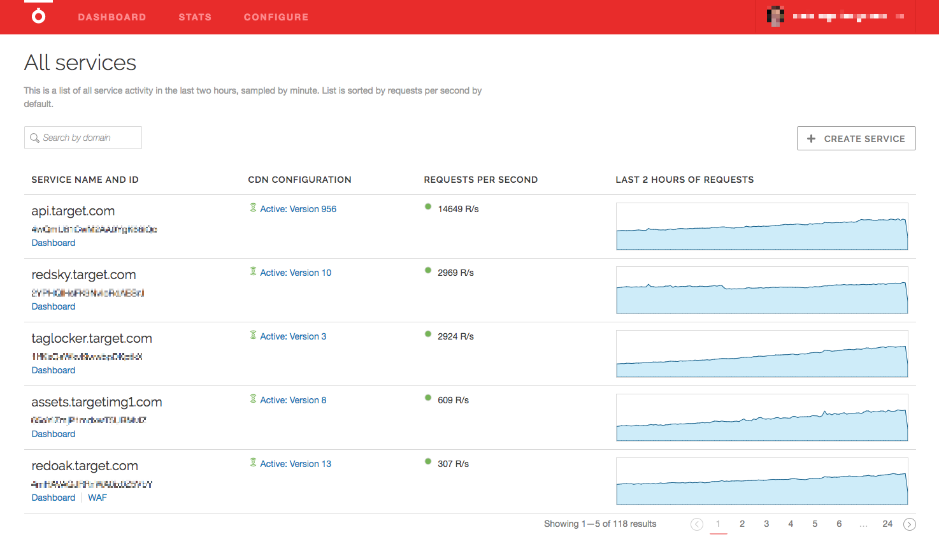Open Active: Version 10 configuration
939x560 pixels.
(296, 273)
